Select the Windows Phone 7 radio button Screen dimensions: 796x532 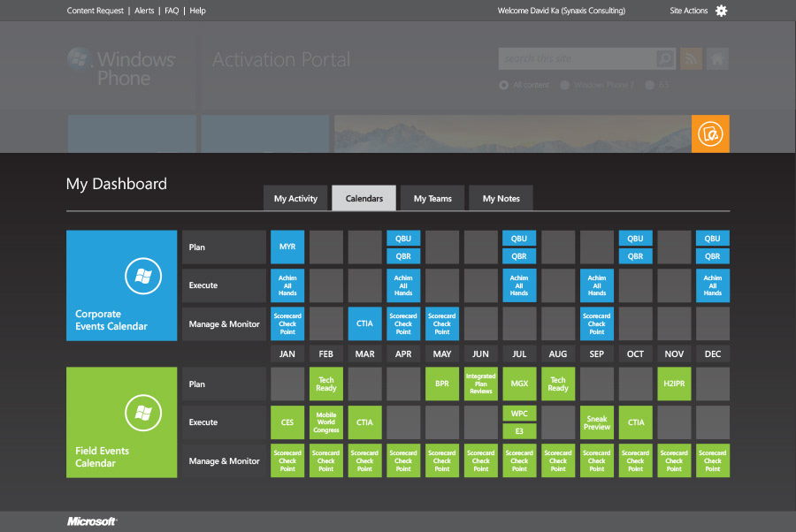tap(564, 85)
